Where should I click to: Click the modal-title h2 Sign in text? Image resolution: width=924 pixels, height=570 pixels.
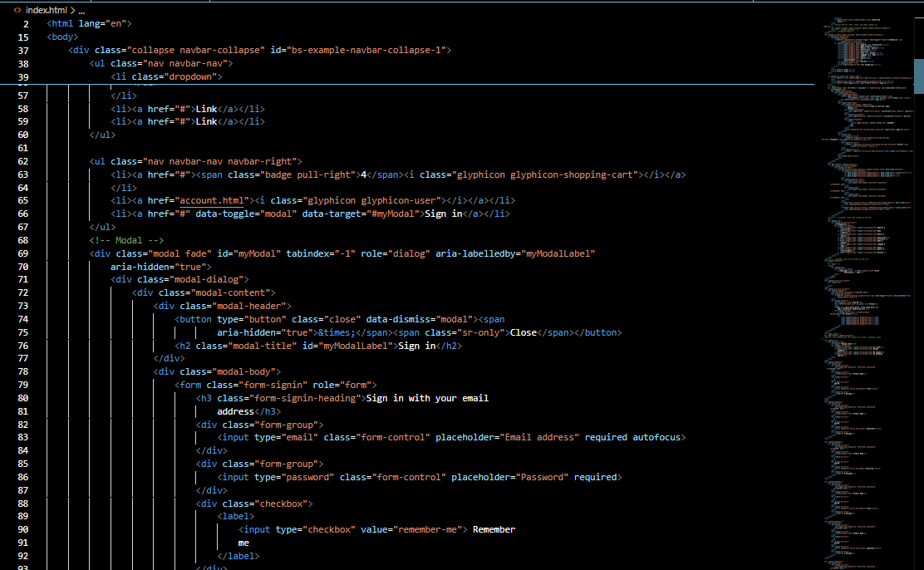[417, 346]
